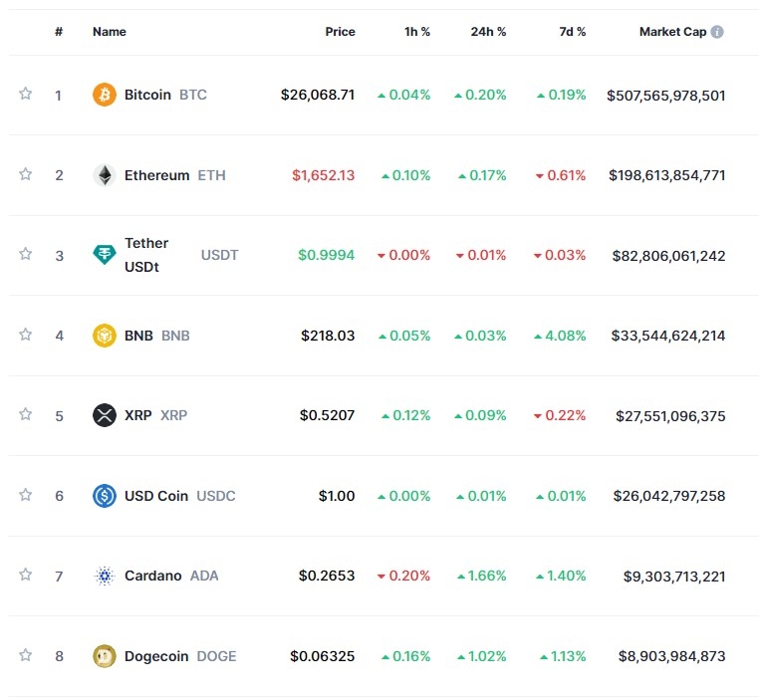Image resolution: width=759 pixels, height=700 pixels.
Task: Click the XRP logo icon
Action: [104, 415]
